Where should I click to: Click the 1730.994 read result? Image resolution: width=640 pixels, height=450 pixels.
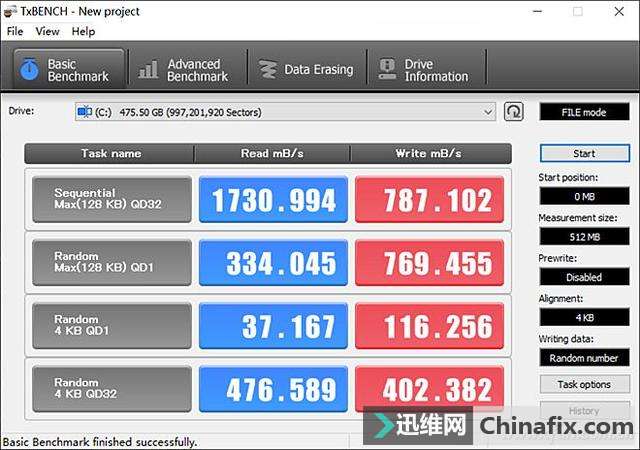pos(273,200)
